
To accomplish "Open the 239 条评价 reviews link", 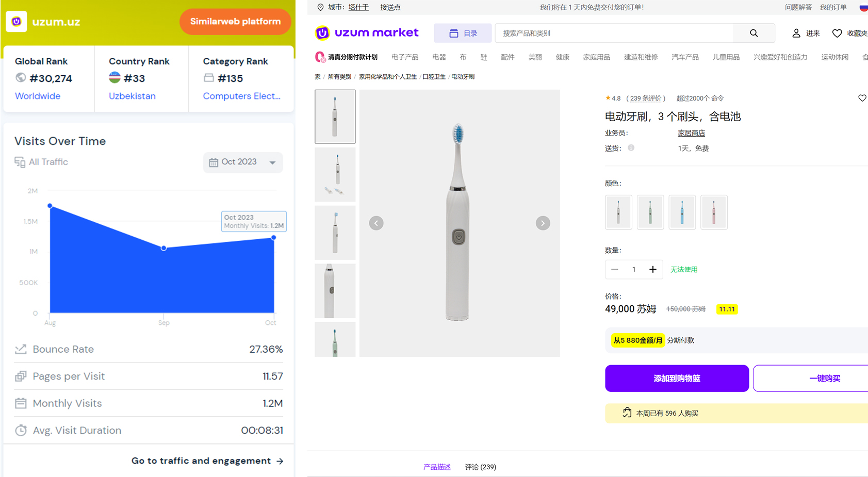I will pos(646,98).
